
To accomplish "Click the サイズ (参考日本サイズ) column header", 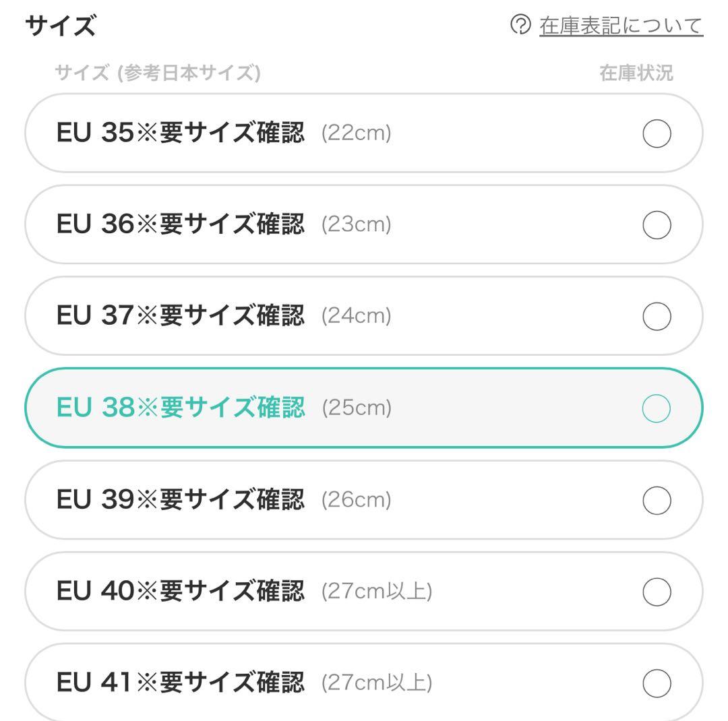I will pos(157,73).
